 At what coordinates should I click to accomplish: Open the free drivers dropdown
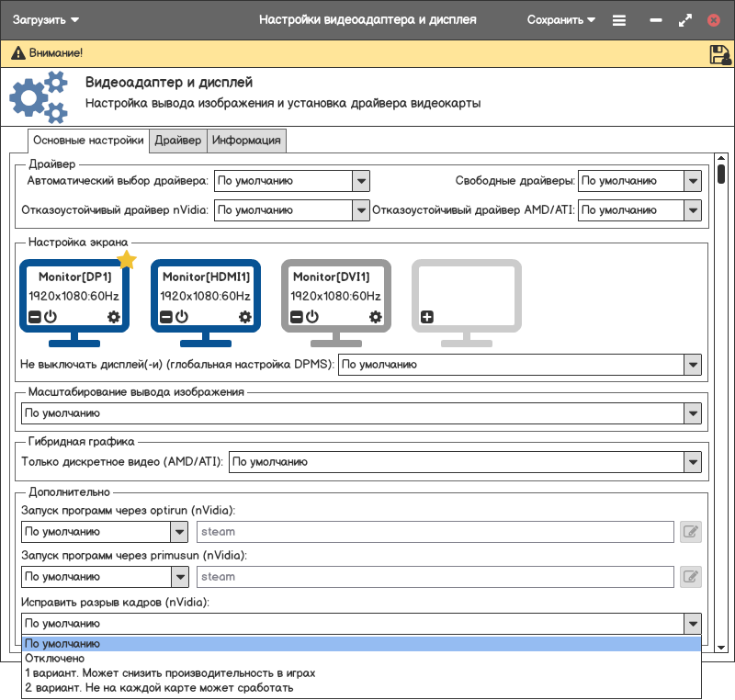coord(694,181)
